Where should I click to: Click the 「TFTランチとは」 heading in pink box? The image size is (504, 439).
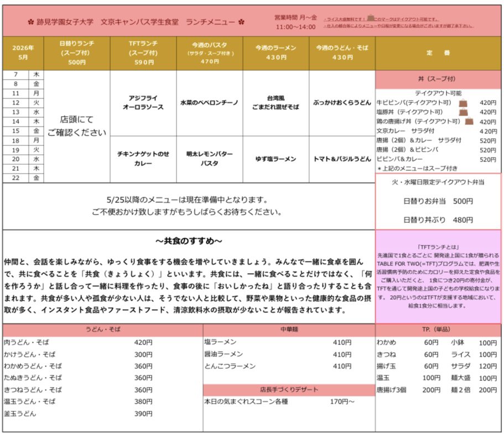coord(438,247)
